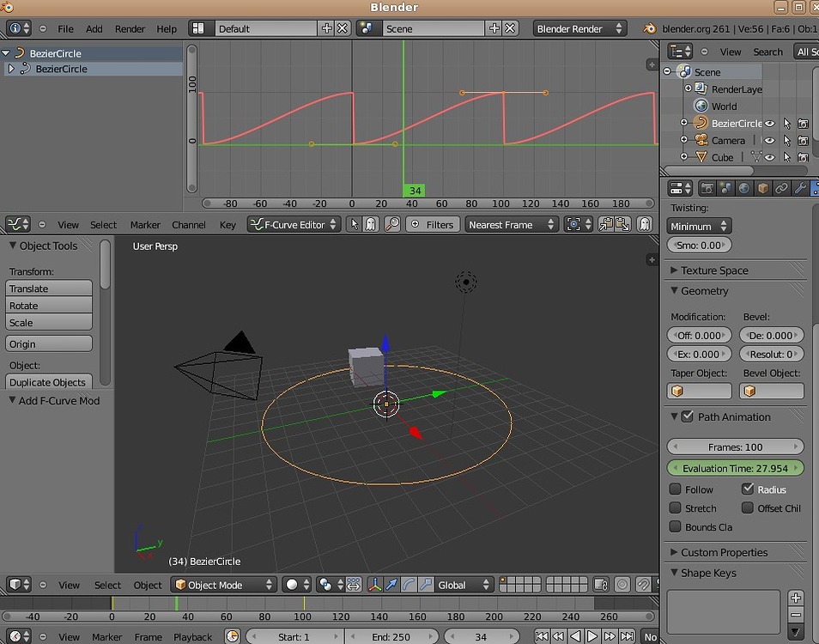Screen dimensions: 819x644
Task: Toggle Camera renderability camera icon in outliner
Action: point(804,141)
